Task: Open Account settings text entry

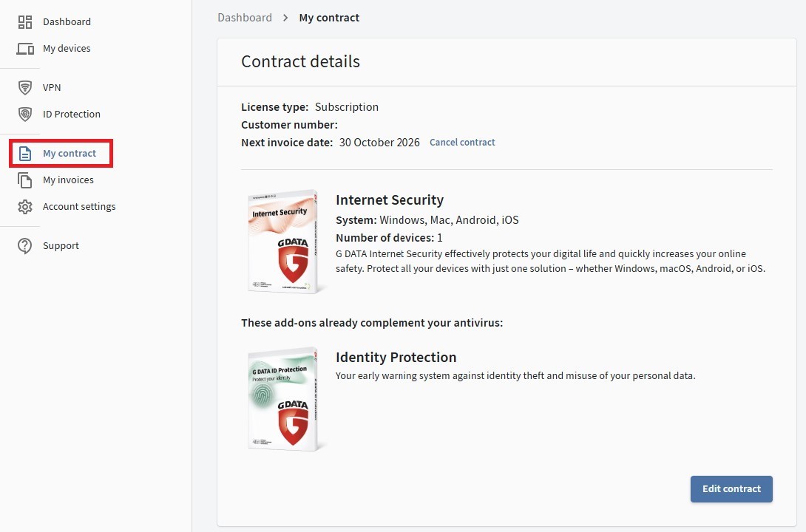Action: [x=79, y=207]
